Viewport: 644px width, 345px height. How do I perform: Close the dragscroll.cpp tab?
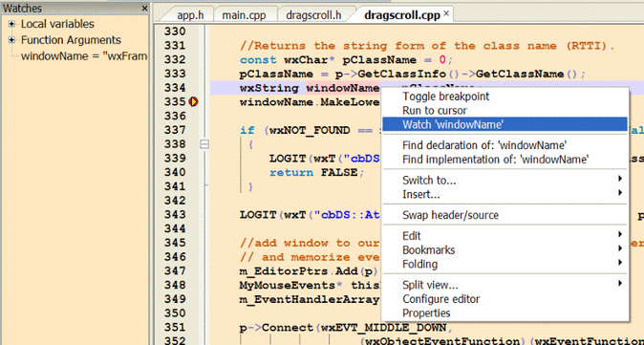446,14
